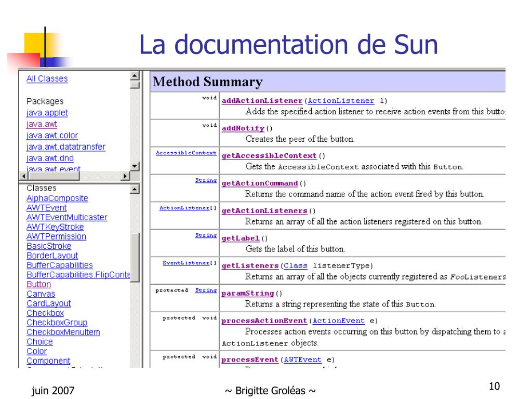Click the packages list scroll-down arrow
532x399 pixels.
(x=135, y=166)
